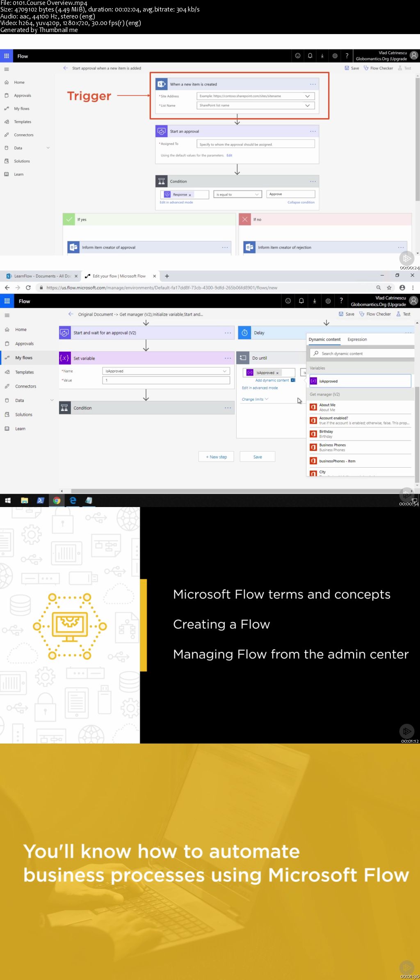Remove the Response token from condition
This screenshot has width=420, height=980.
point(190,195)
